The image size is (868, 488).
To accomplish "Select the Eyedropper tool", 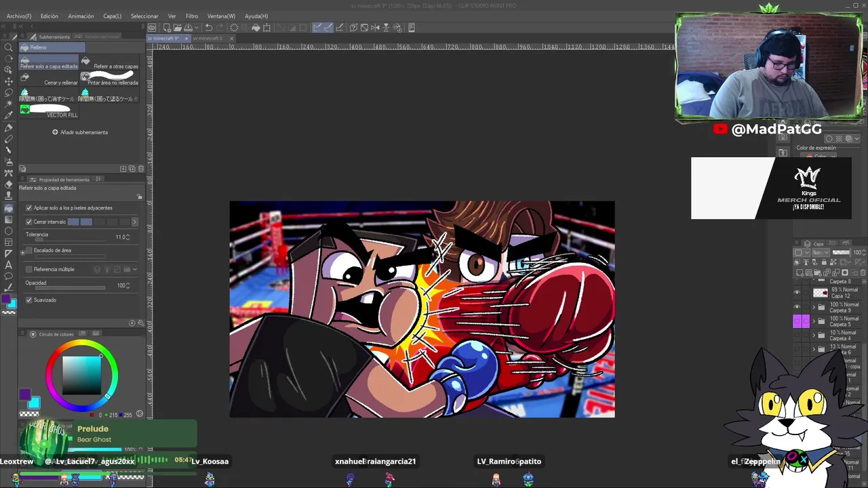I will tap(9, 116).
